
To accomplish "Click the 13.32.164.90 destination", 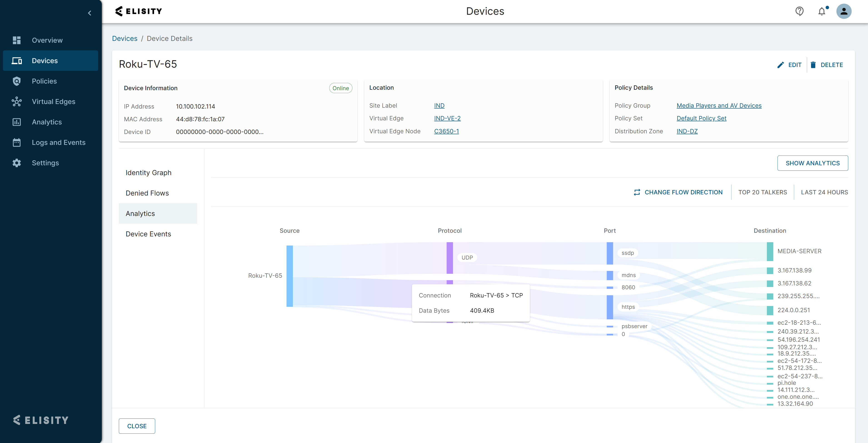I will click(x=795, y=404).
